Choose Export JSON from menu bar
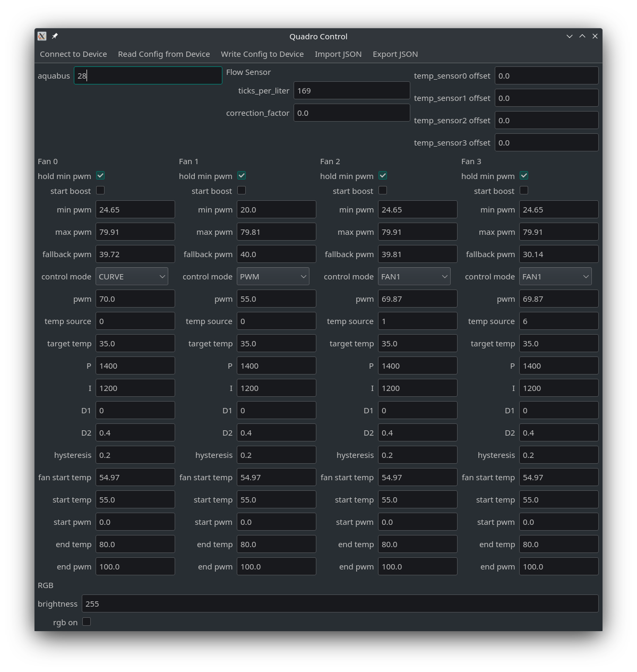 point(395,54)
